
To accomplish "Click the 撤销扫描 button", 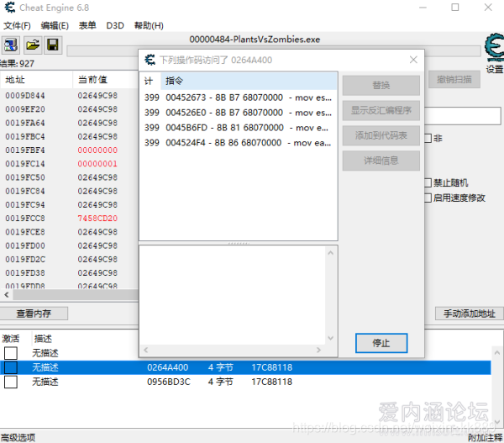I will 454,80.
